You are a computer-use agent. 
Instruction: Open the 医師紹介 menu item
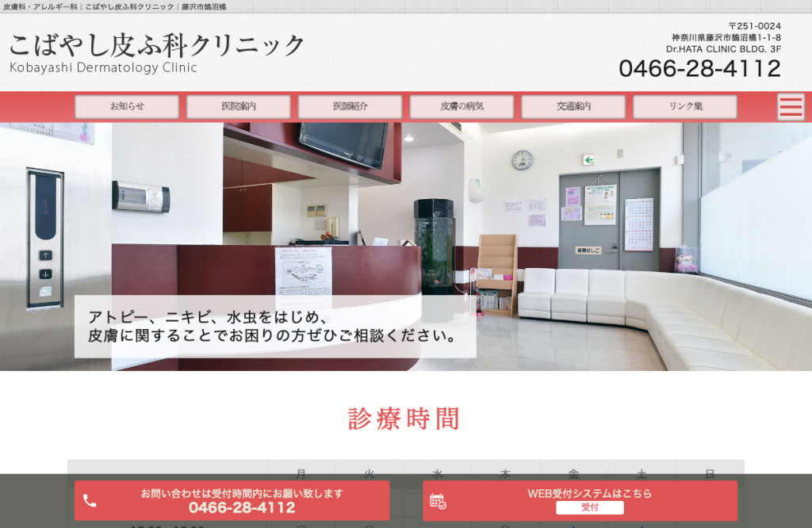tap(350, 107)
